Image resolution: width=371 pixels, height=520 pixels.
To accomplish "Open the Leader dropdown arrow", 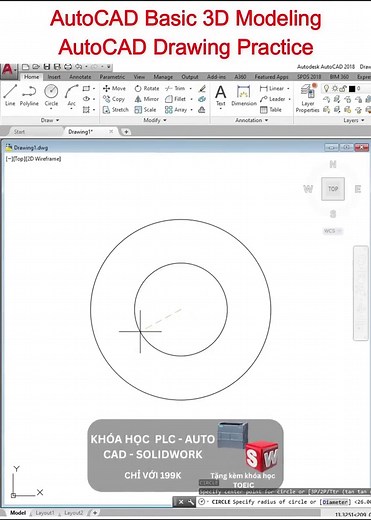I will [289, 99].
